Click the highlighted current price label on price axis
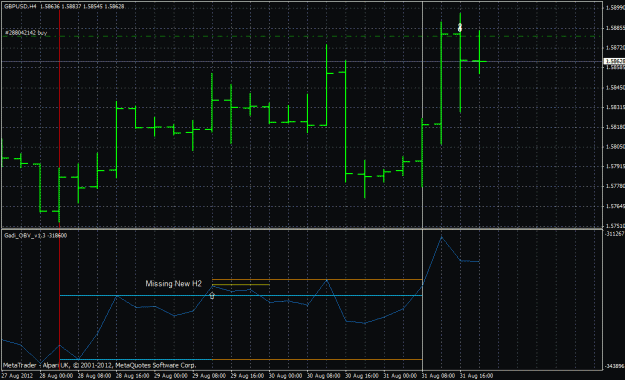The image size is (625, 380). tap(614, 61)
